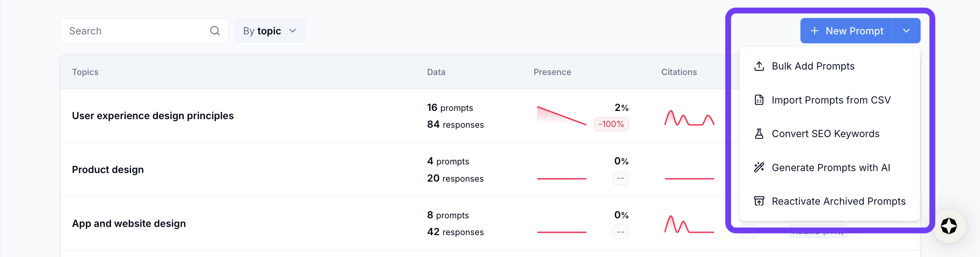980x257 pixels.
Task: Click the plus icon in New Prompt
Action: click(814, 31)
